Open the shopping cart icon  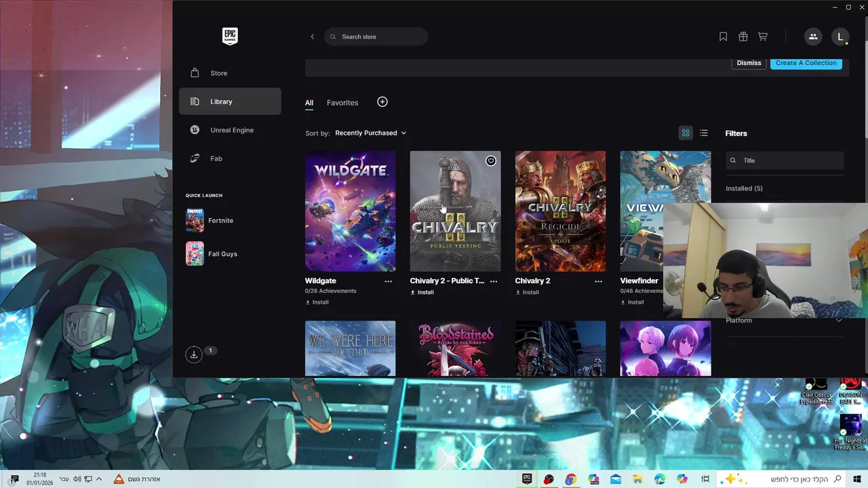click(763, 37)
